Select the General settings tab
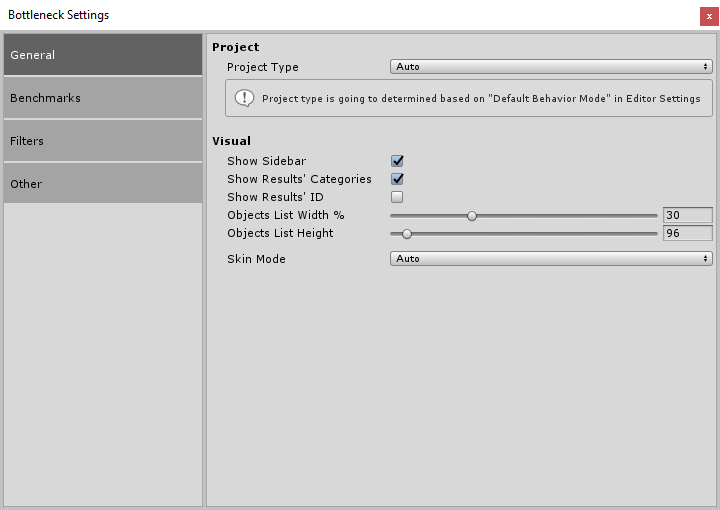Image resolution: width=720 pixels, height=510 pixels. pos(103,55)
